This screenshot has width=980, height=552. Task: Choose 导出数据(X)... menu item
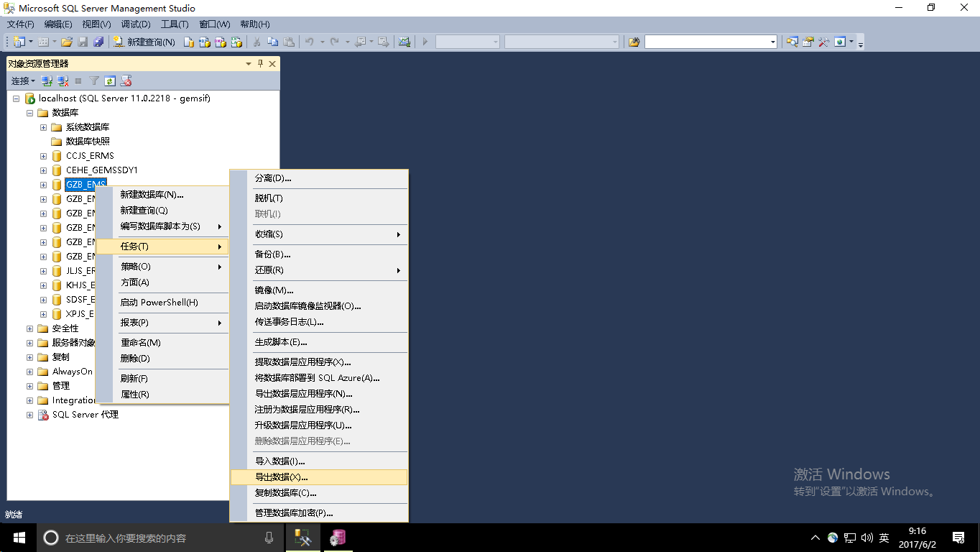(319, 477)
